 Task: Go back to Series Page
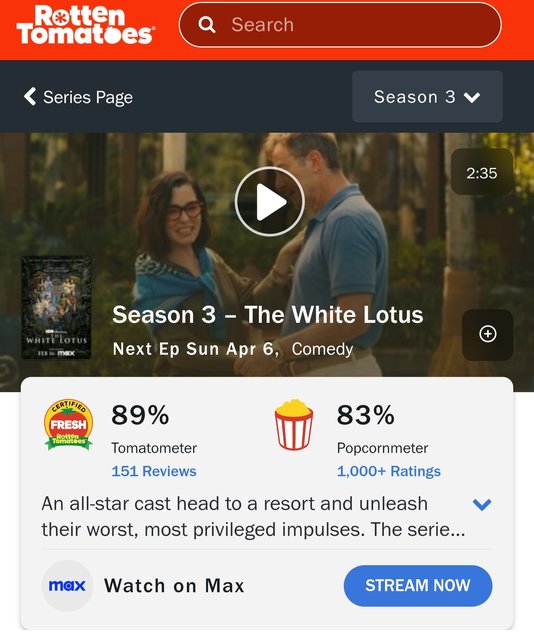click(78, 97)
